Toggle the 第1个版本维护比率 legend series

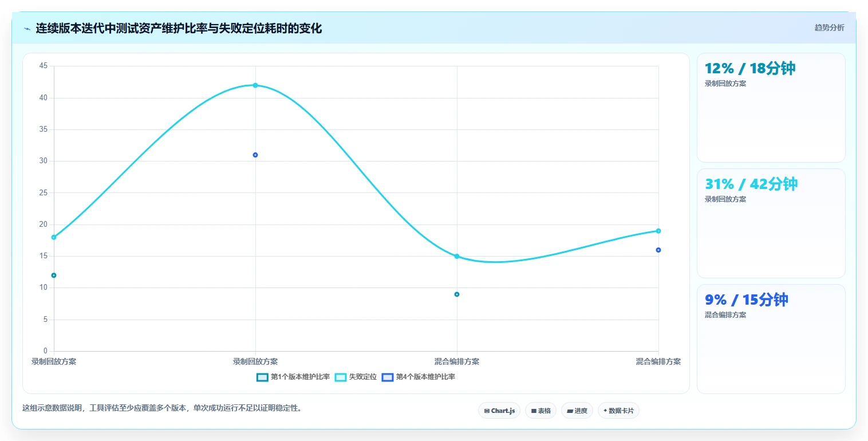coord(293,377)
